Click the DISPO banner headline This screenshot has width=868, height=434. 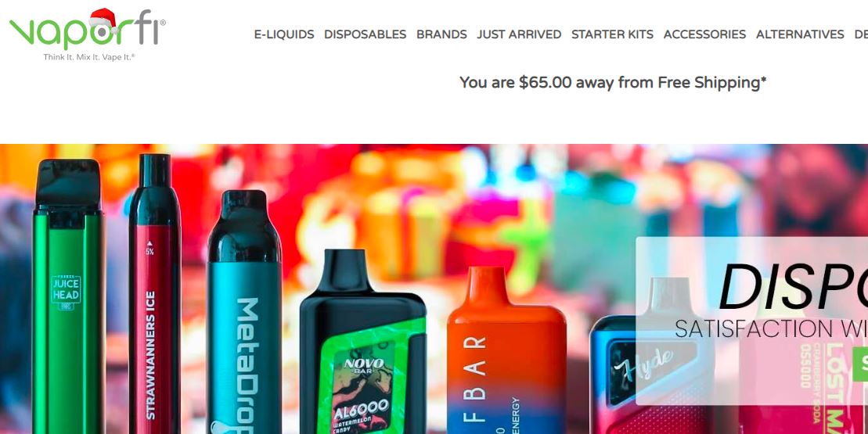[793, 288]
